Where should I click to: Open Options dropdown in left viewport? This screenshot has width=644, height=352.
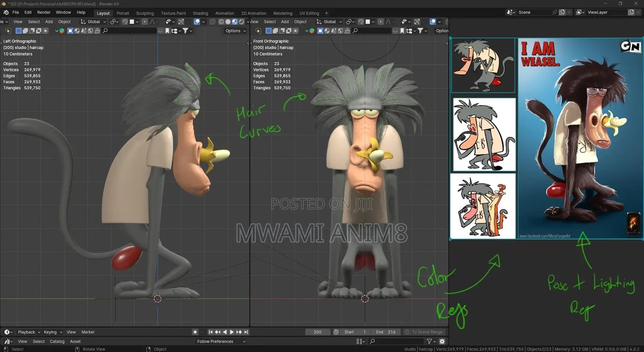236,31
